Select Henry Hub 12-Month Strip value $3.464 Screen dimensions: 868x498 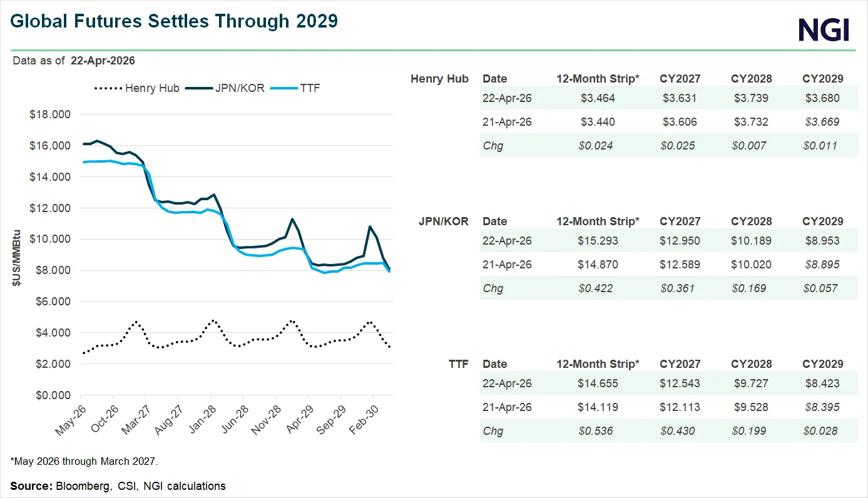click(x=598, y=98)
